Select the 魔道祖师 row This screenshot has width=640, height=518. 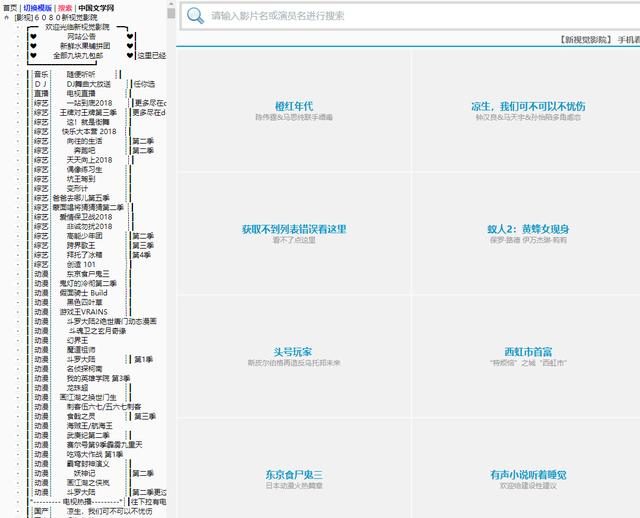click(x=81, y=350)
